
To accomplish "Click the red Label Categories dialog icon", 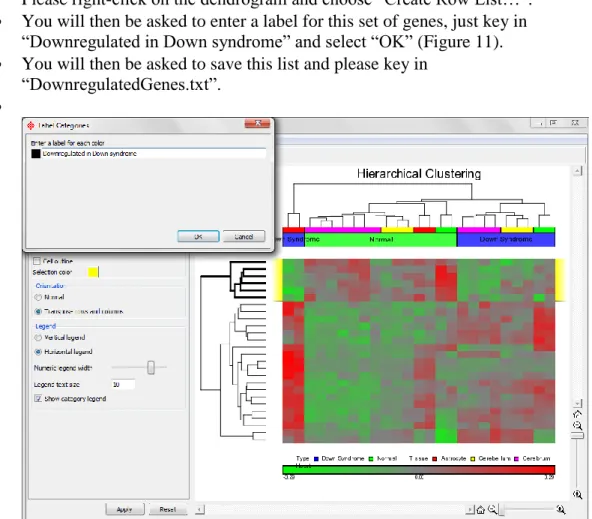I will 31,126.
